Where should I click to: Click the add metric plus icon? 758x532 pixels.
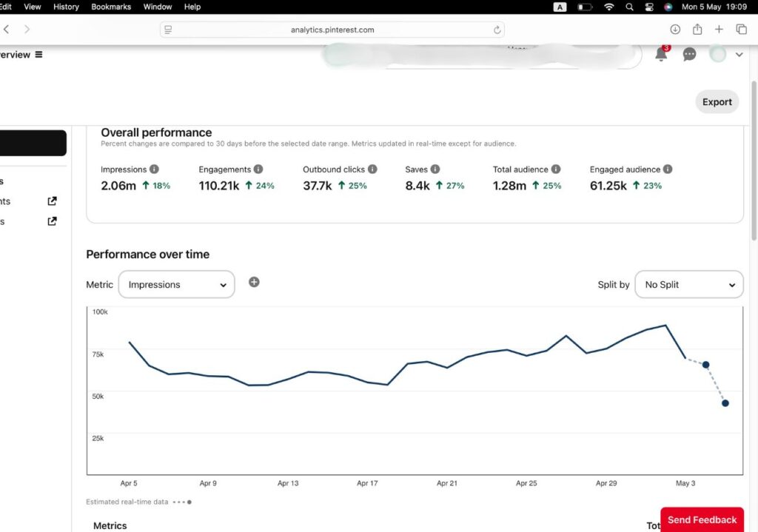point(254,282)
